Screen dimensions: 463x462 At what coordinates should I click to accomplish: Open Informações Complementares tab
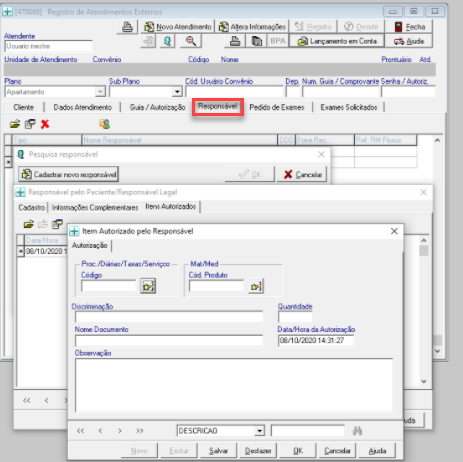95,207
